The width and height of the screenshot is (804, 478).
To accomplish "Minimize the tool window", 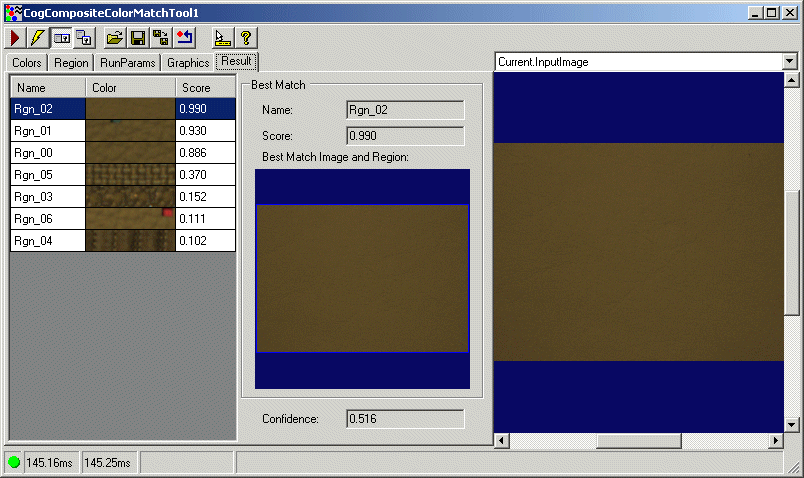I will point(755,13).
